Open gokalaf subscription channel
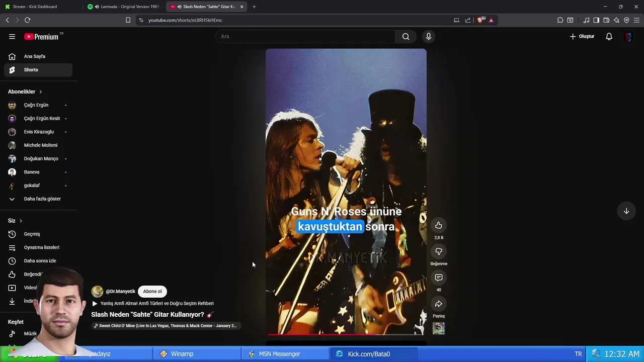Viewport: 644px width, 362px height. tap(38, 186)
